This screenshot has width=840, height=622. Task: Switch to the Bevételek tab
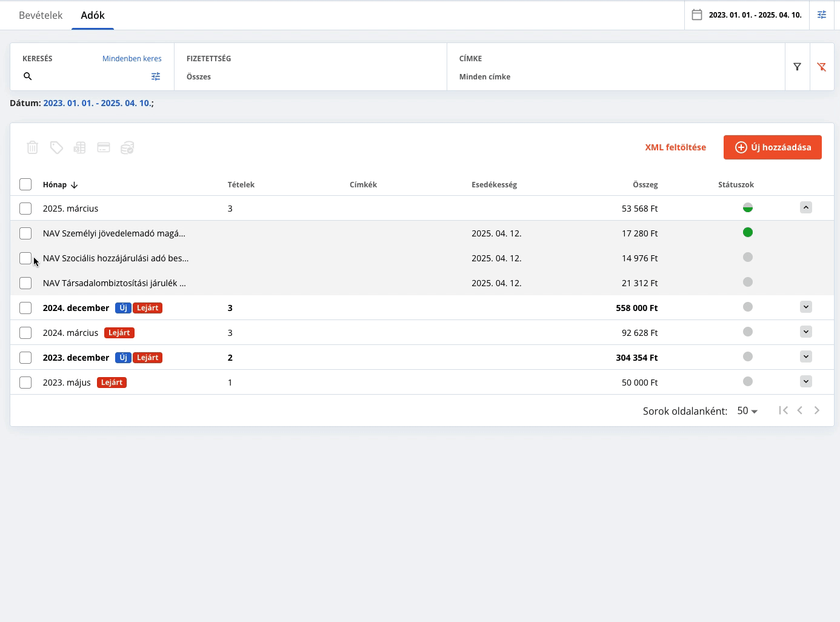[x=41, y=15]
